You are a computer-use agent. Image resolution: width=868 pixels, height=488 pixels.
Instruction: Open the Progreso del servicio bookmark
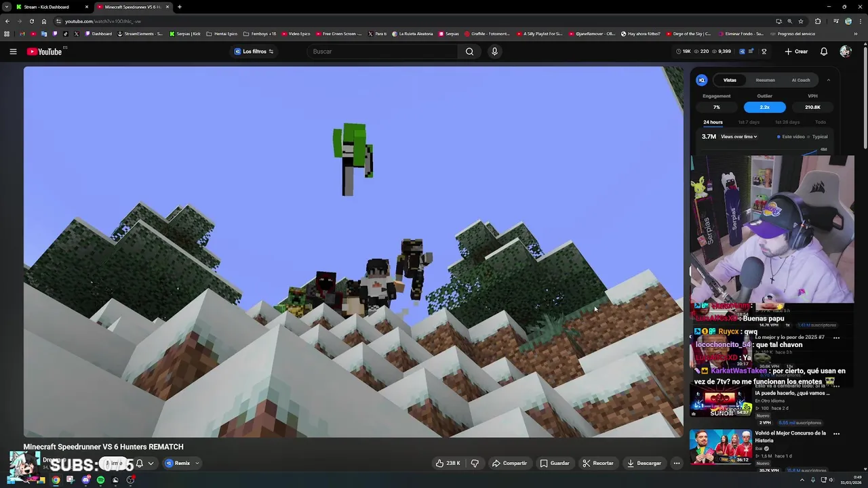(x=793, y=34)
